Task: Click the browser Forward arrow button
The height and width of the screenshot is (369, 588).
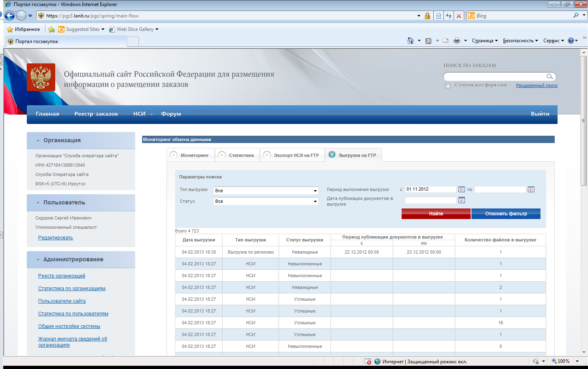Action: tap(21, 16)
